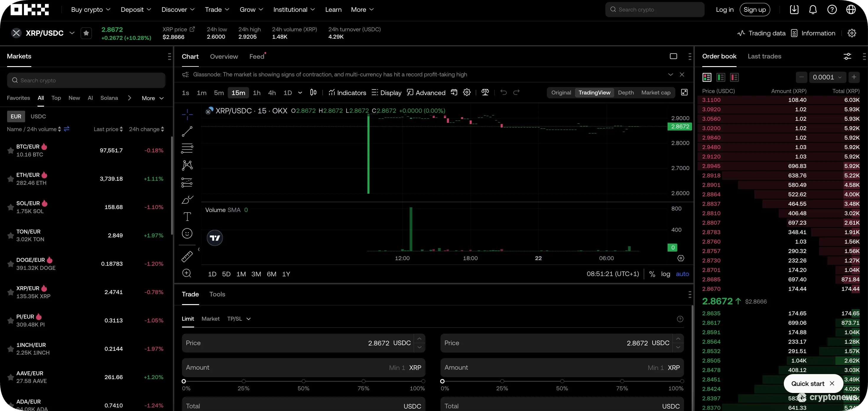
Task: Switch the chart to log scale
Action: point(666,274)
